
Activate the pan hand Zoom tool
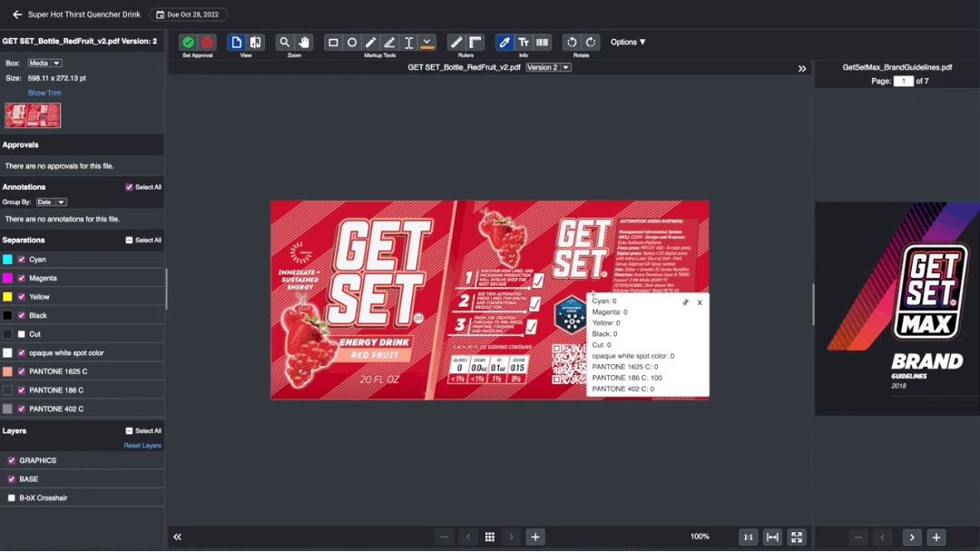tap(303, 42)
